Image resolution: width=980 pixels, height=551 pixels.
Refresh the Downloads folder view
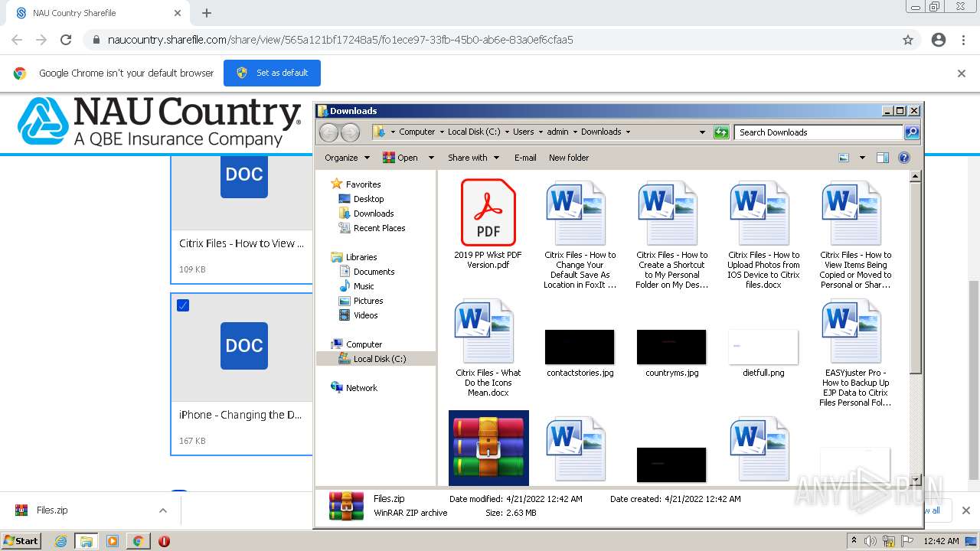pyautogui.click(x=720, y=132)
